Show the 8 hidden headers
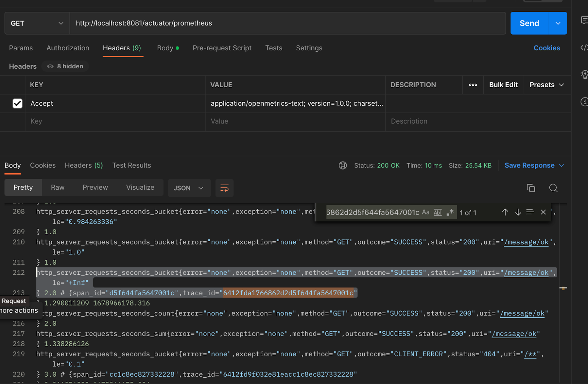The image size is (588, 384). point(65,66)
